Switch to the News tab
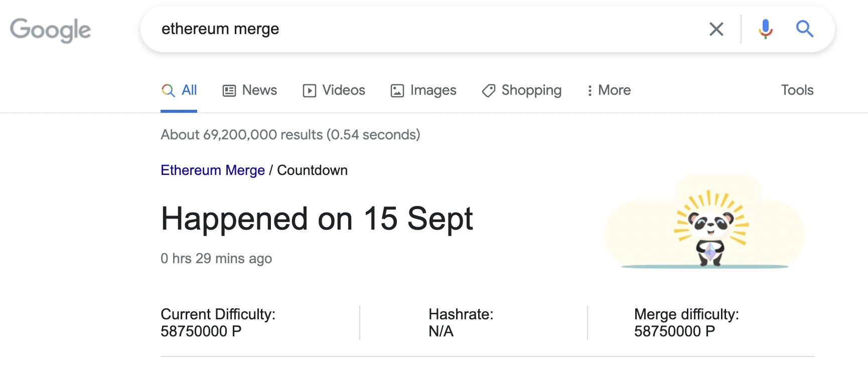The height and width of the screenshot is (381, 868). [x=250, y=90]
